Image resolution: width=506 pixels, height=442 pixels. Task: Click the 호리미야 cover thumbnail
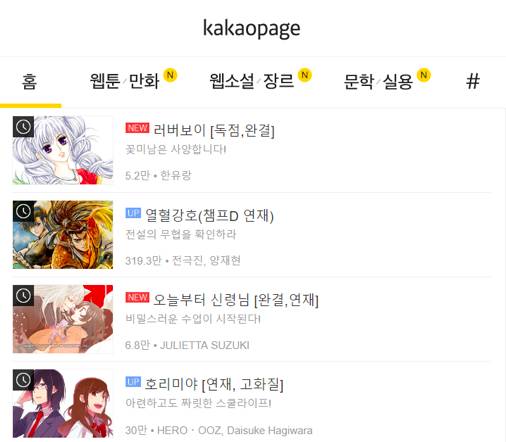[63, 403]
